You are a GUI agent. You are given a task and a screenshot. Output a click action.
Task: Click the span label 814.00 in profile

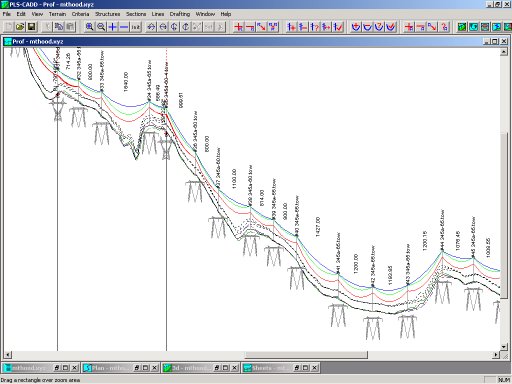[x=262, y=197]
